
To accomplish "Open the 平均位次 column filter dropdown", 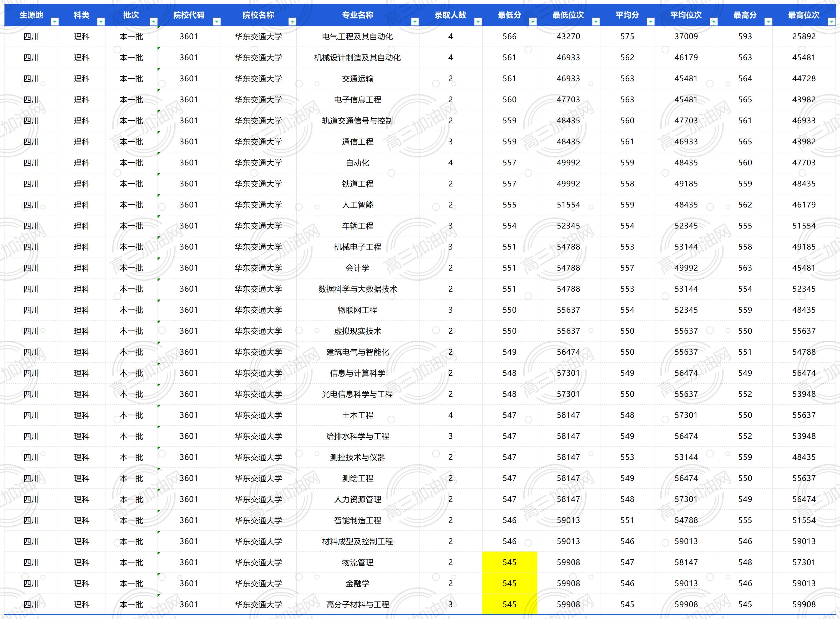I will (x=714, y=22).
